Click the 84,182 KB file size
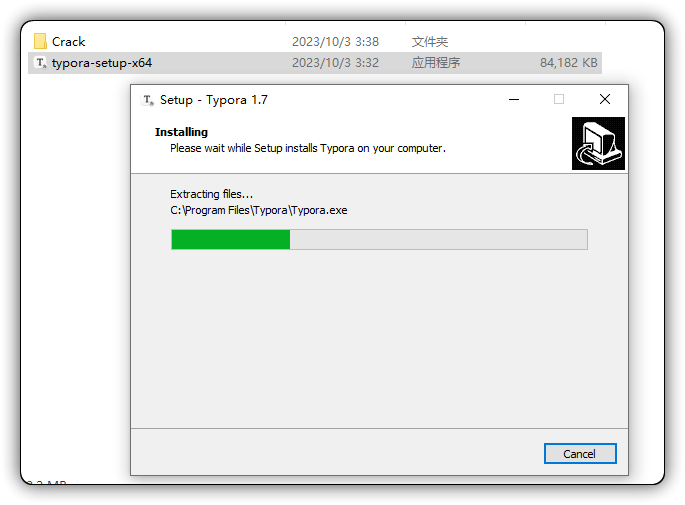 (568, 63)
